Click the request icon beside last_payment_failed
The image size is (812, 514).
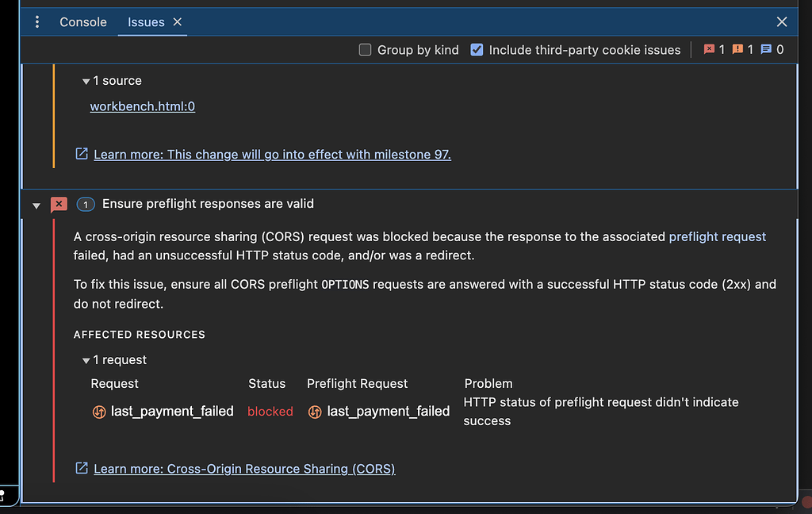click(98, 411)
